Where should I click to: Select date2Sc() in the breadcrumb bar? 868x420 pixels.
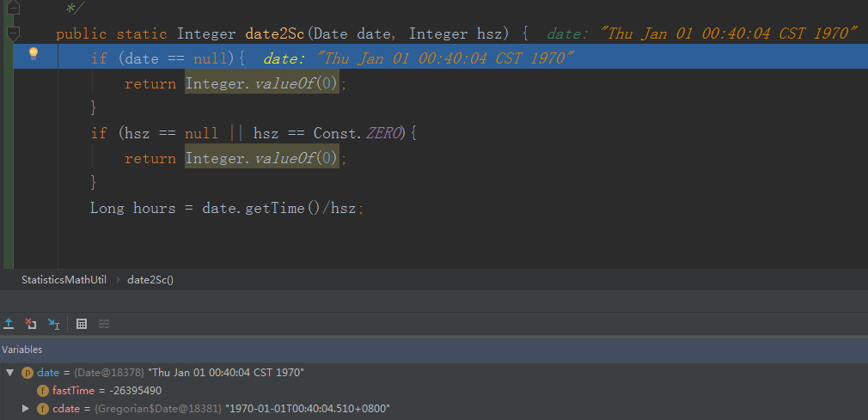click(150, 279)
